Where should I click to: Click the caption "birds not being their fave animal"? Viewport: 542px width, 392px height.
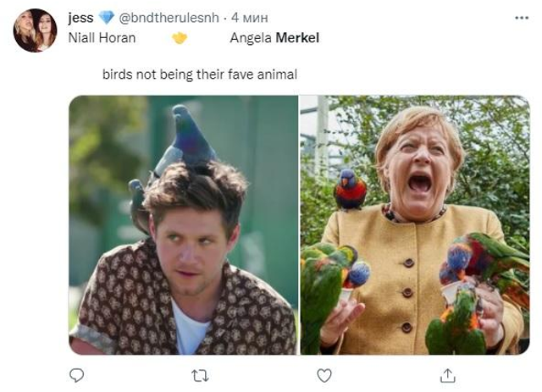(200, 75)
